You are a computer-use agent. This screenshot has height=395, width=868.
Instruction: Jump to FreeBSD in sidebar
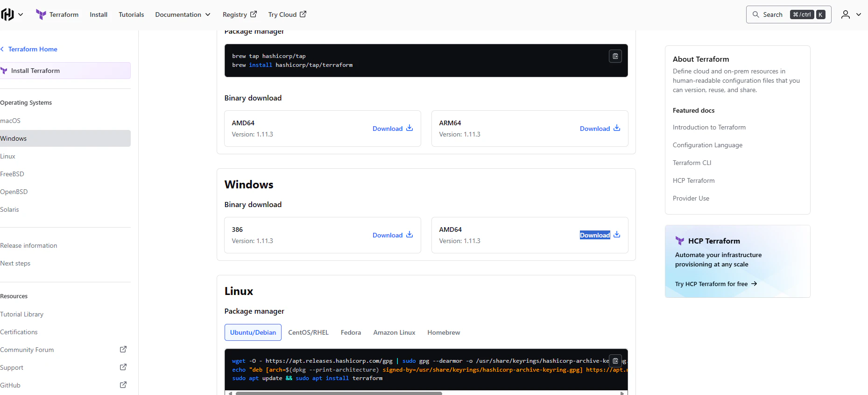point(12,174)
